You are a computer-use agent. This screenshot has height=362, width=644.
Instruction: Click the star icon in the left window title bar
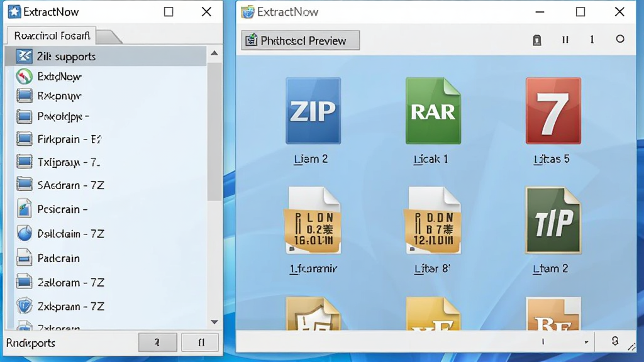tap(14, 11)
